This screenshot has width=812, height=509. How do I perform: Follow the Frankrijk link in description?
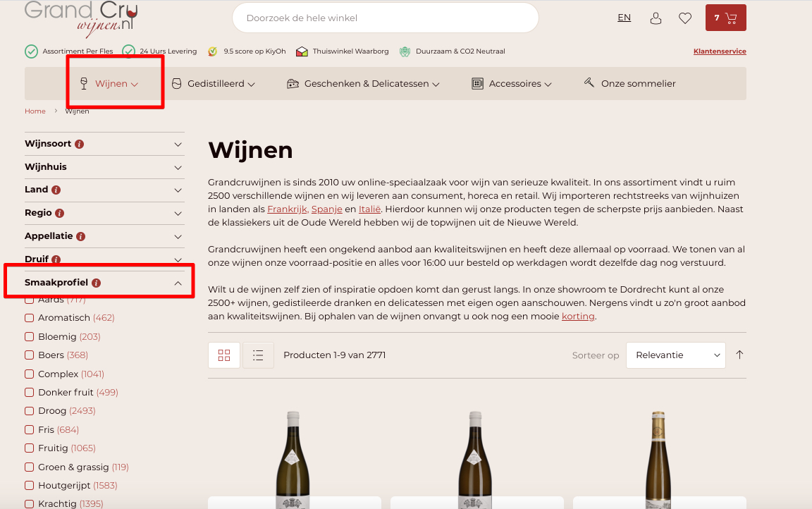click(x=287, y=209)
